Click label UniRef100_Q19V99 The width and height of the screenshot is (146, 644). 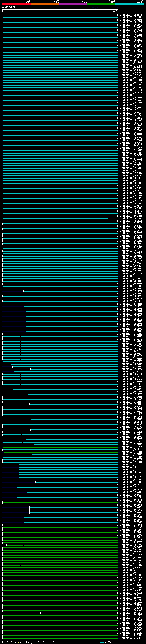coord(131,530)
